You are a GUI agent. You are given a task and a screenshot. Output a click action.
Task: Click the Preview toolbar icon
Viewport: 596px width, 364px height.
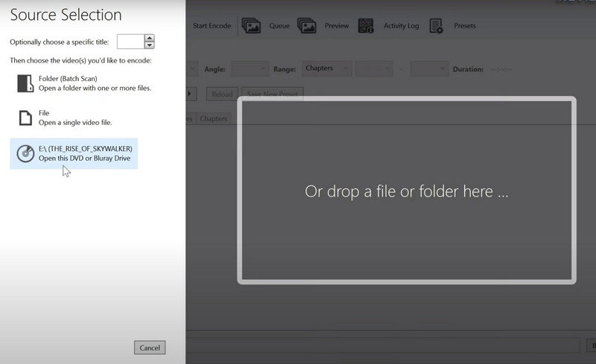coord(307,26)
